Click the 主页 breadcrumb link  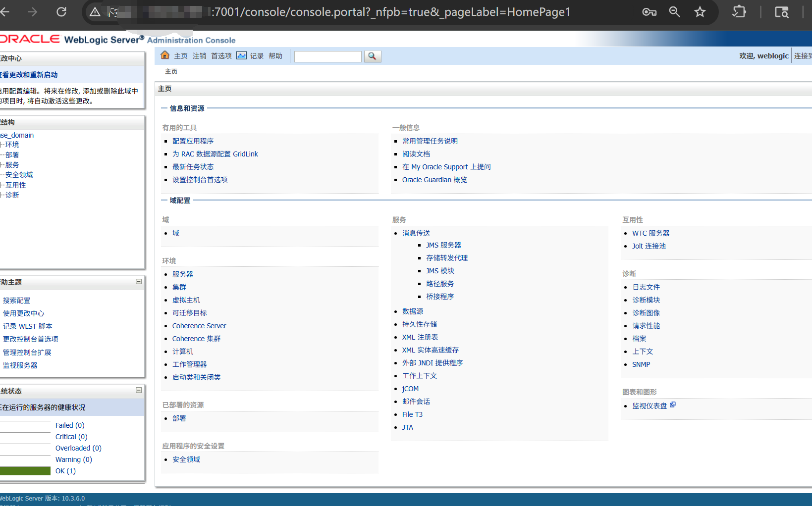[x=171, y=72]
